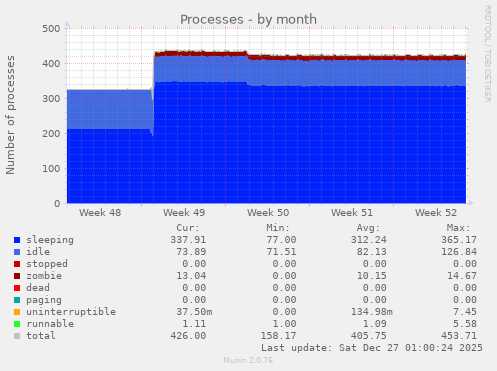Image resolution: width=497 pixels, height=371 pixels.
Task: Click the idle legend color swatch
Action: pyautogui.click(x=17, y=252)
